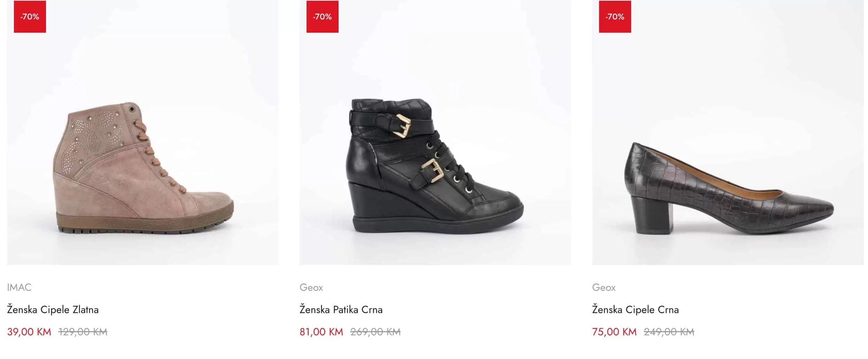This screenshot has height=359, width=868.
Task: Click the -70% badge on Geox pump
Action: pos(615,17)
